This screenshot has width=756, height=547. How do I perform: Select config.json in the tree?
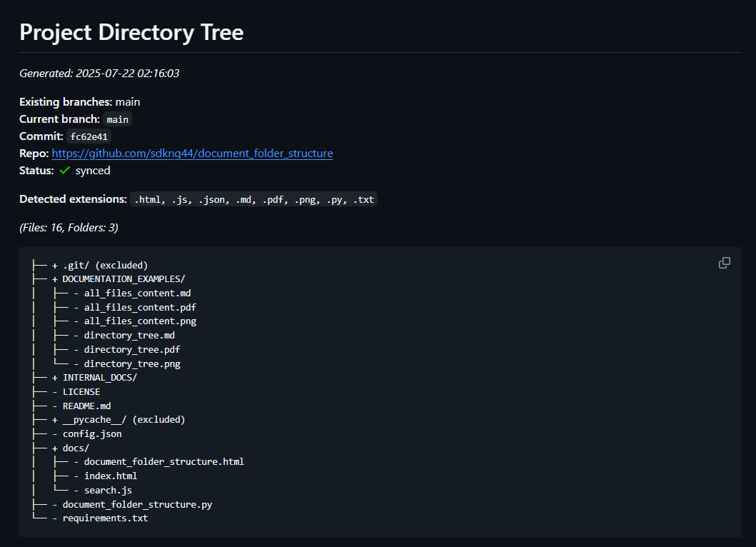[x=92, y=433]
